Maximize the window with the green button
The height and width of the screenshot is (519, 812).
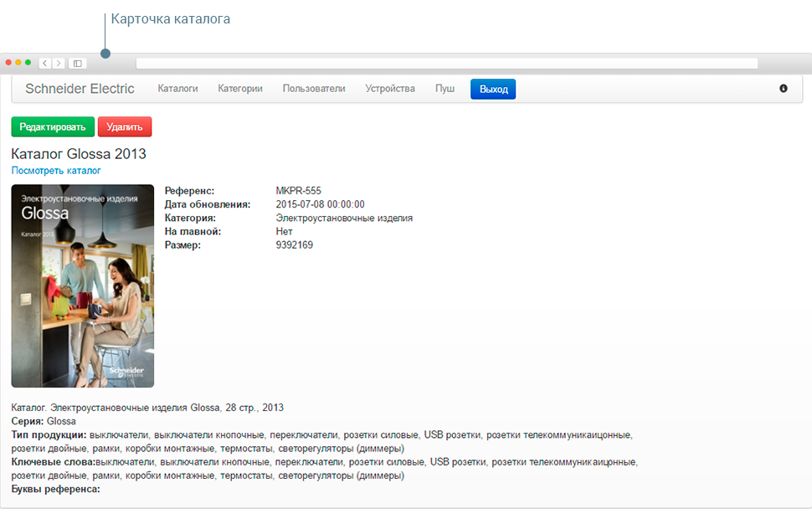28,63
